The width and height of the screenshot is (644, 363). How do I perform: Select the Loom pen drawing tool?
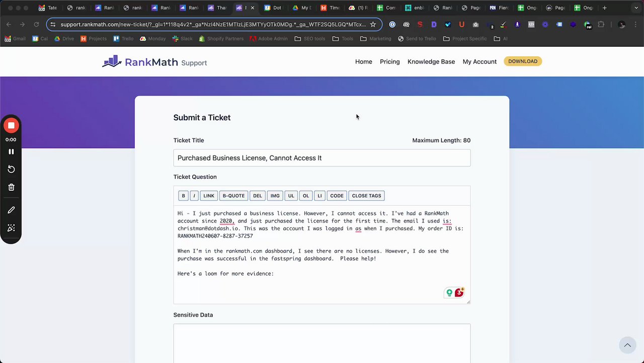click(x=11, y=210)
